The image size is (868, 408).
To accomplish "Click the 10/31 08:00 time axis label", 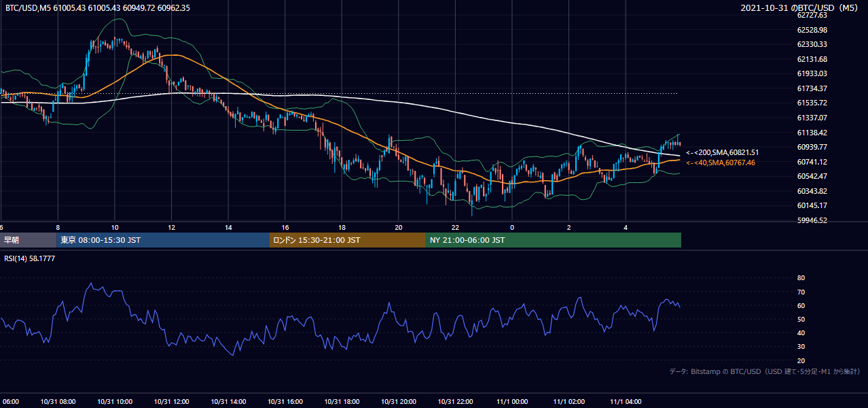I will click(58, 401).
